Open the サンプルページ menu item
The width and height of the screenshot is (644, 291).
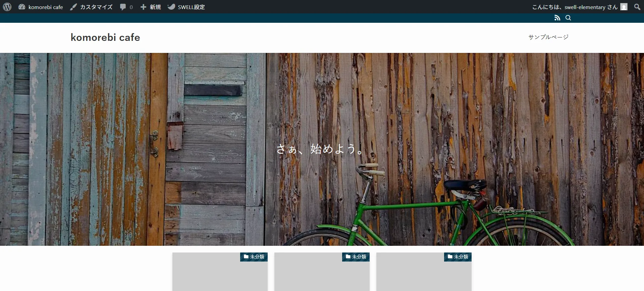[548, 37]
